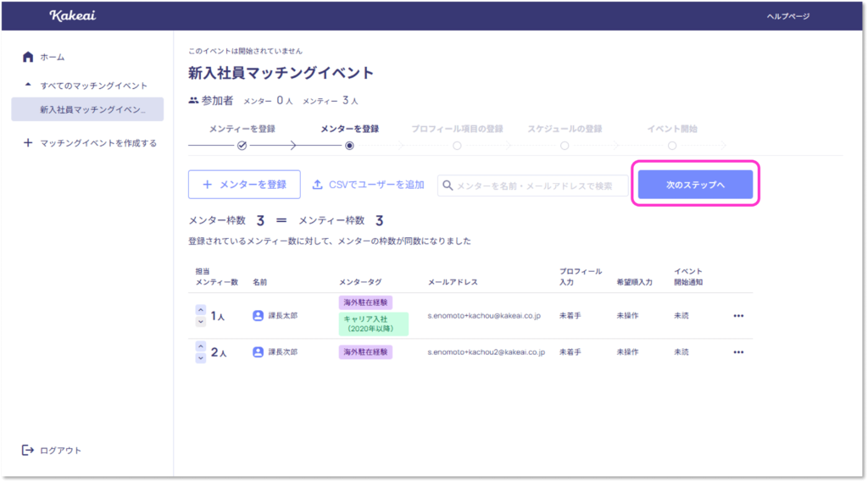Viewport: 868px width, 482px height.
Task: Select the プロフィール項目の登録 step circle
Action: coord(457,146)
